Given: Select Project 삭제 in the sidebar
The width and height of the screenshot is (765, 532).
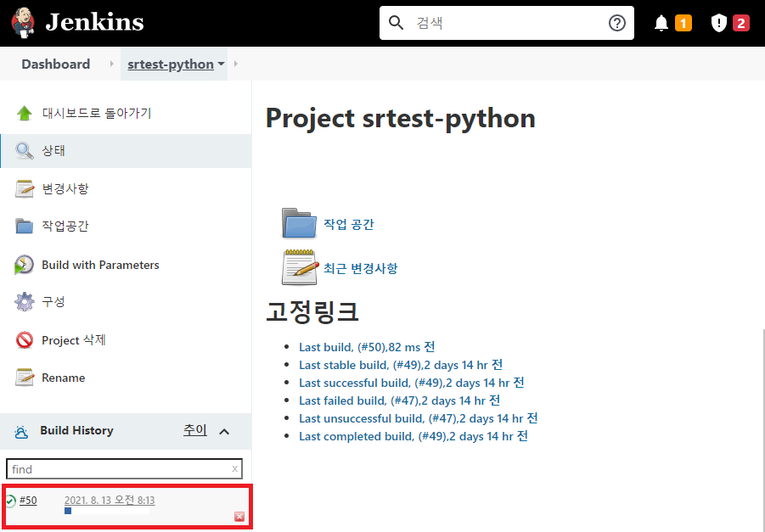Looking at the screenshot, I should (x=74, y=340).
